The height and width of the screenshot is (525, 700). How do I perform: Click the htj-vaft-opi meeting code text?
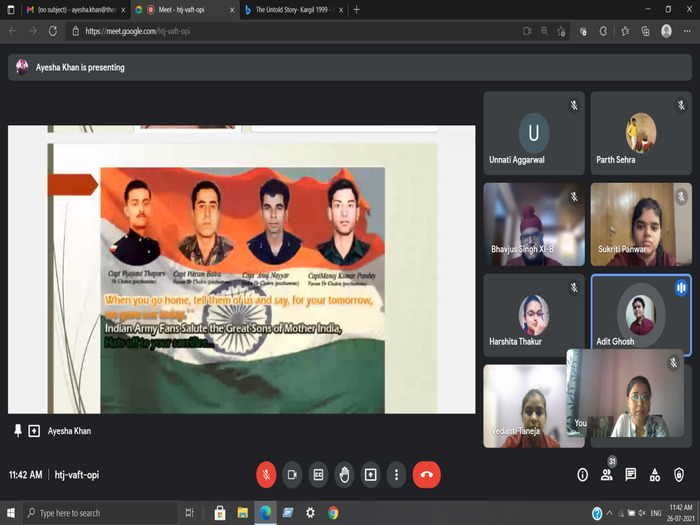tap(77, 475)
